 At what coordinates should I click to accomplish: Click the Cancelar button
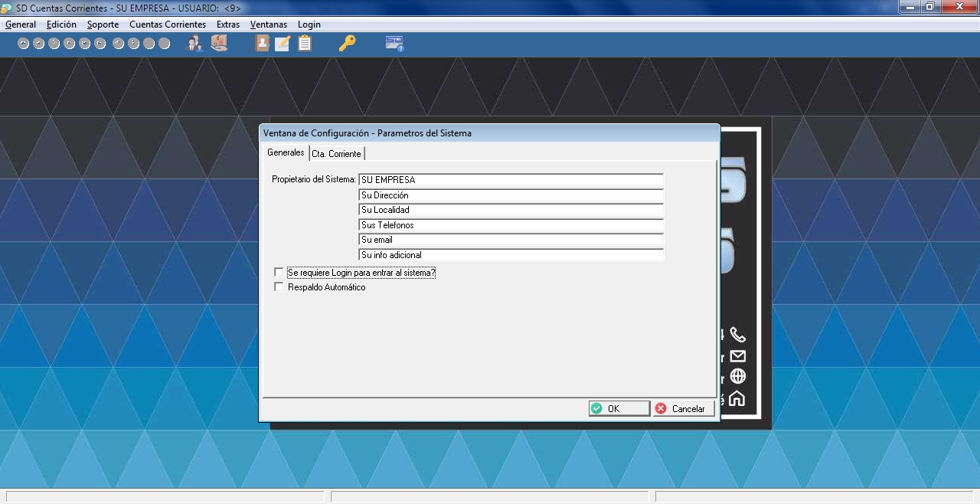(681, 409)
